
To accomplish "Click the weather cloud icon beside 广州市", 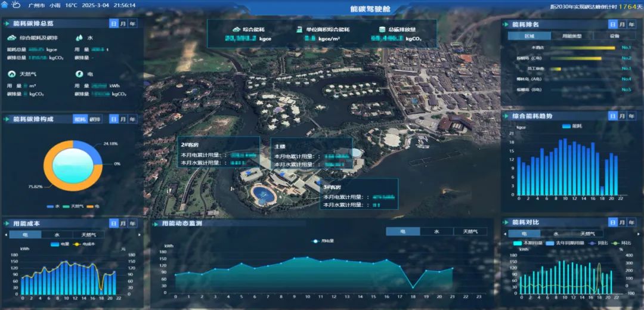I will [x=16, y=5].
